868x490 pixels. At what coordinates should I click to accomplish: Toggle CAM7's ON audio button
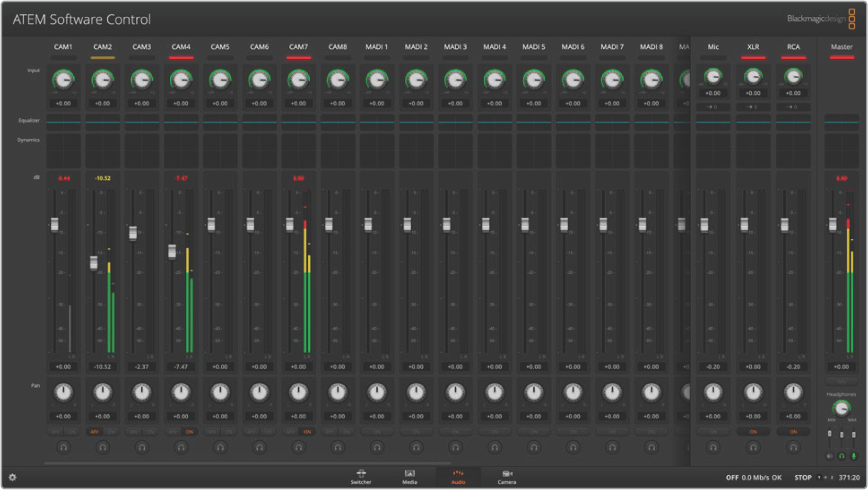[307, 432]
